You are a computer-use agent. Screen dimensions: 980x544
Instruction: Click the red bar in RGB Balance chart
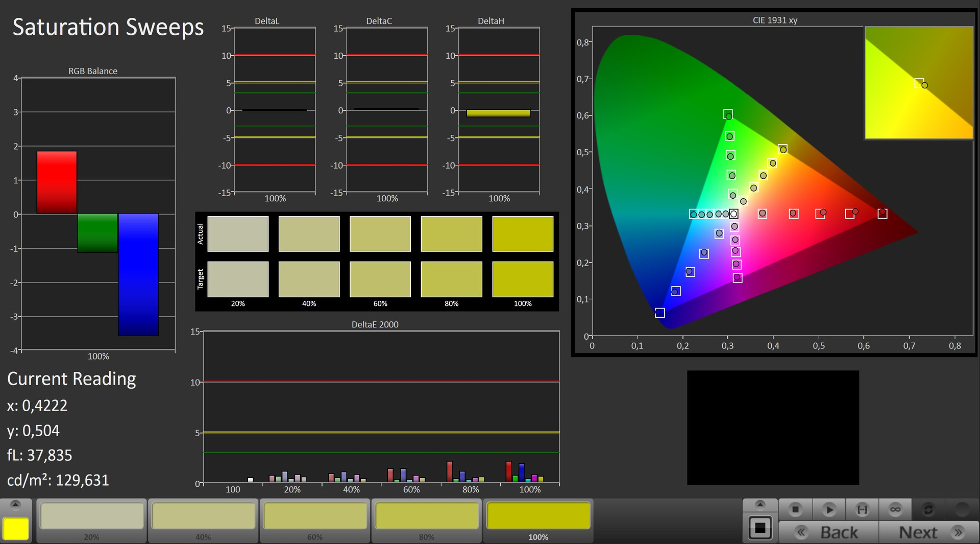coord(57,182)
